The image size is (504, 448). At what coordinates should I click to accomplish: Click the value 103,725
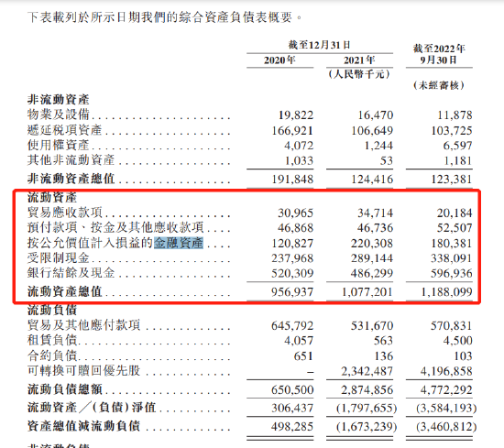click(452, 130)
